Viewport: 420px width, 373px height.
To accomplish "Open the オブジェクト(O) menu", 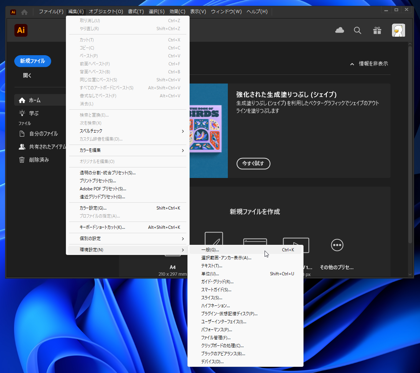I will [106, 12].
